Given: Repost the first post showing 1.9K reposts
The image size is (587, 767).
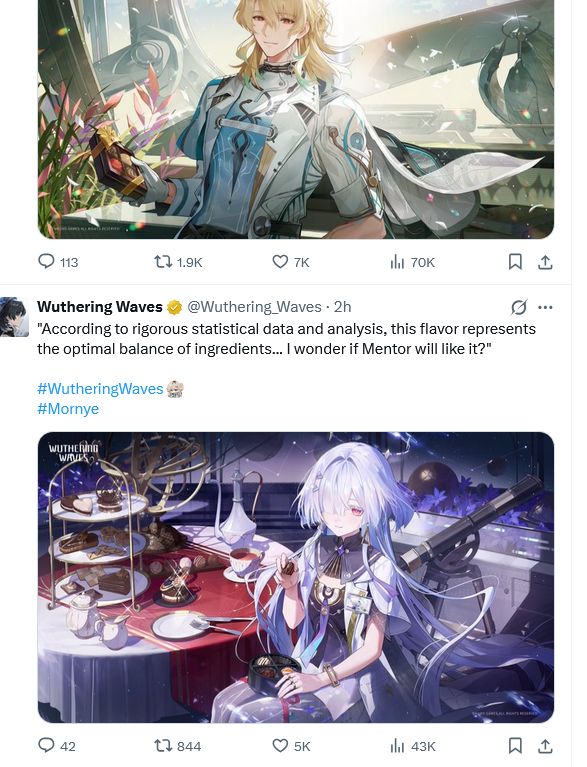Looking at the screenshot, I should 178,262.
